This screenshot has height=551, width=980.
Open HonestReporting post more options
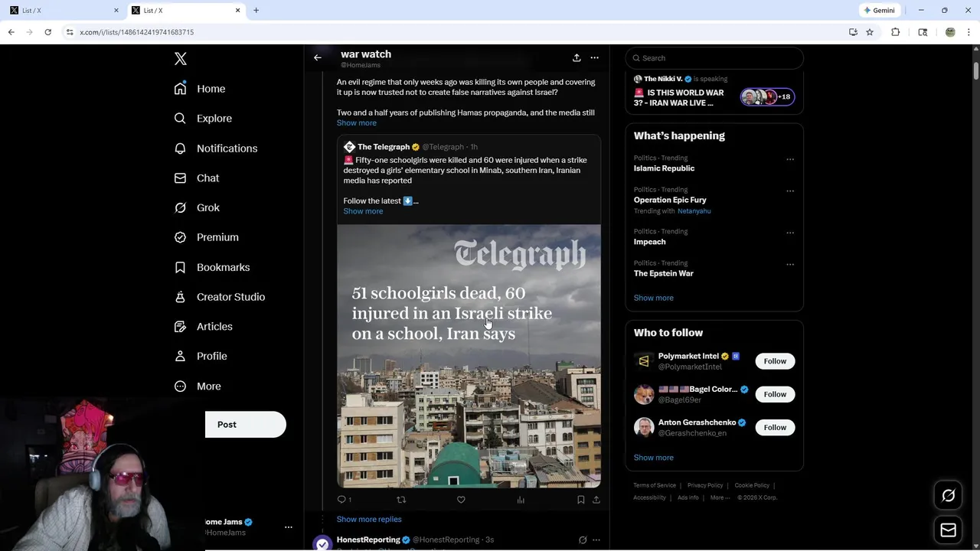pos(596,540)
